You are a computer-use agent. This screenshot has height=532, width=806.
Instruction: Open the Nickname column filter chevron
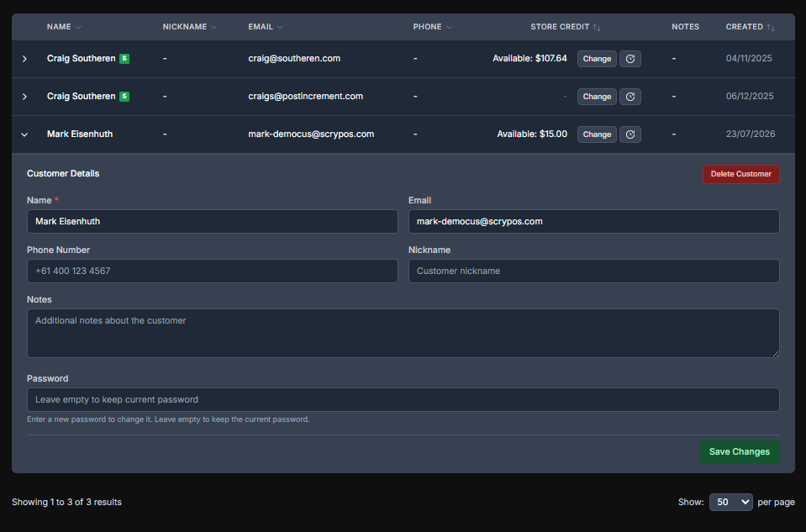pyautogui.click(x=213, y=27)
